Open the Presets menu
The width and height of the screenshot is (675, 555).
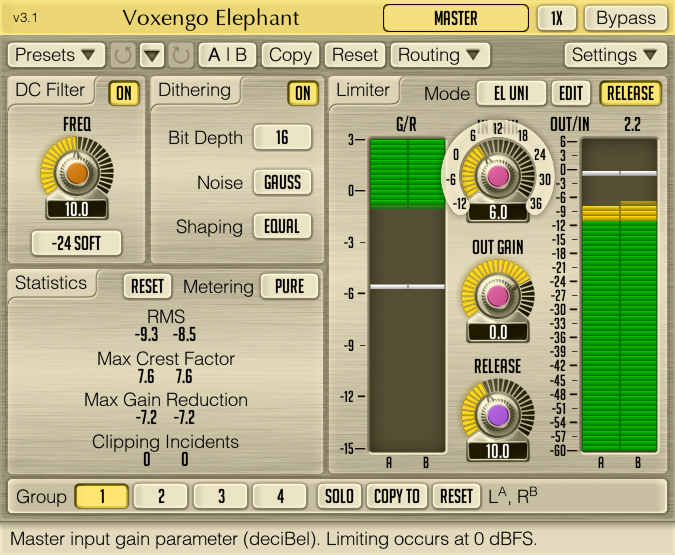coord(56,55)
